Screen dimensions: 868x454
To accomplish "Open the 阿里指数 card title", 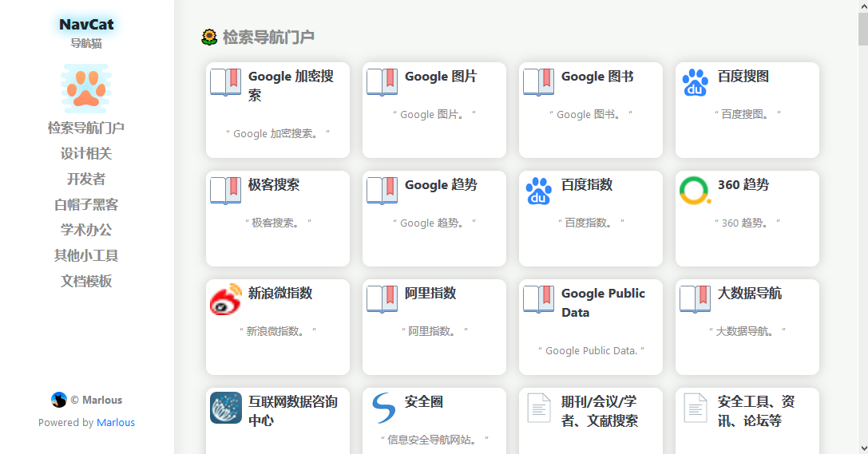I will tap(430, 293).
